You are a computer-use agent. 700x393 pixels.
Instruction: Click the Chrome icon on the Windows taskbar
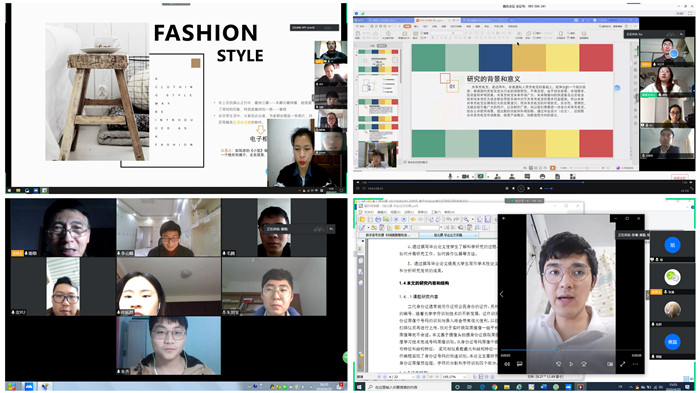click(494, 387)
